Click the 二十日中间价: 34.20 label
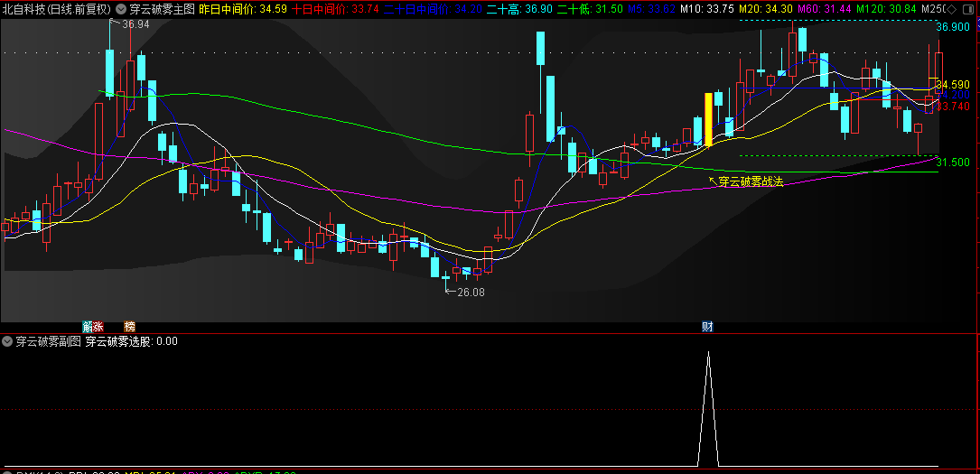 434,9
